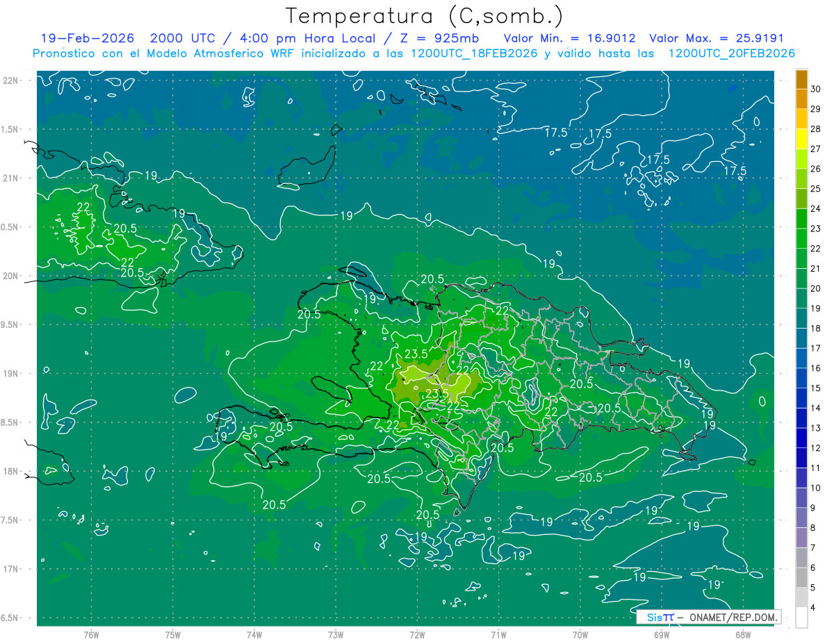Click the "Valor Max. = 25.9191" value
Image resolution: width=834 pixels, height=644 pixels.
[x=717, y=38]
